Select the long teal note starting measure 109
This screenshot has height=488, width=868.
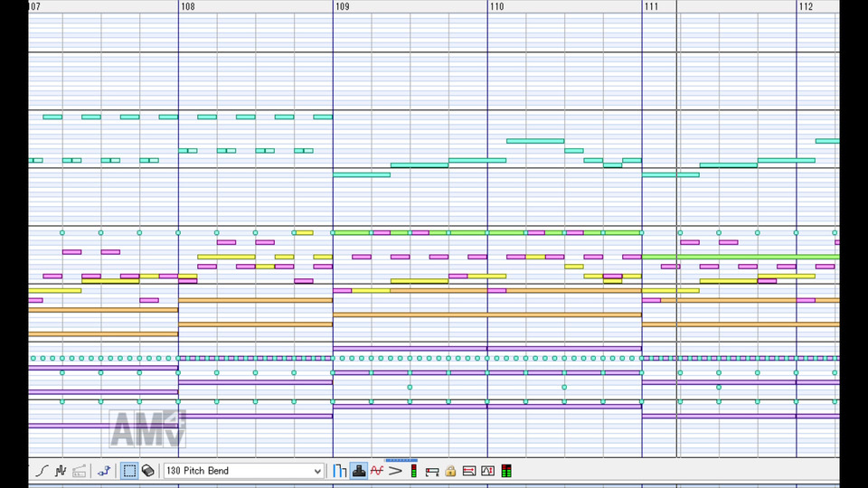[362, 174]
